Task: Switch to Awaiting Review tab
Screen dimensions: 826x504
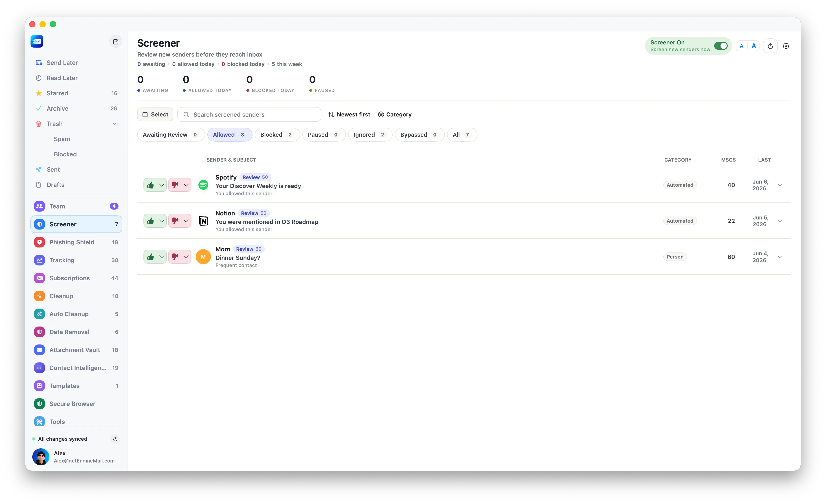Action: (171, 135)
